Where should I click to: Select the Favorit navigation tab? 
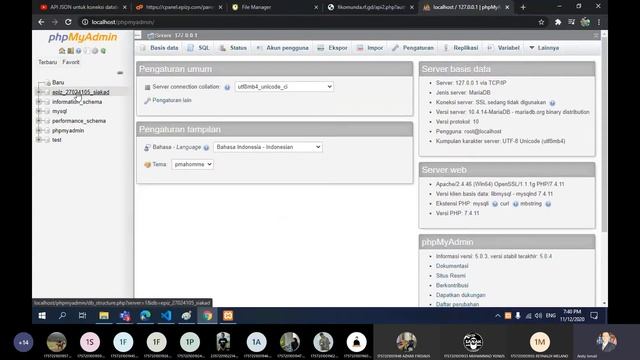point(71,62)
